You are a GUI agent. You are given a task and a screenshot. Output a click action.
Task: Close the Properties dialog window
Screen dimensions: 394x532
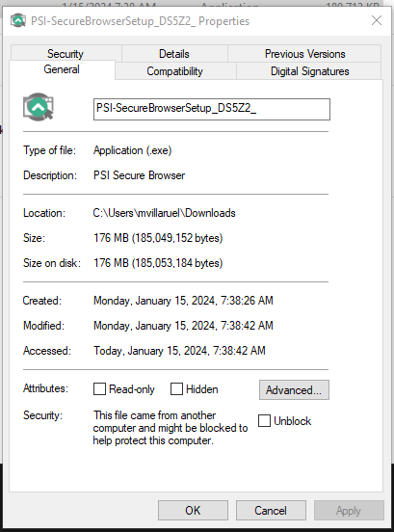(377, 20)
